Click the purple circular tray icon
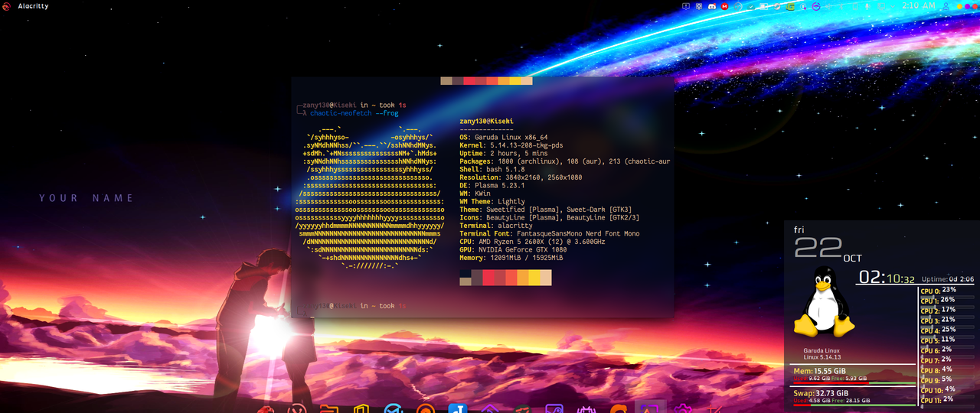The width and height of the screenshot is (980, 413). (816, 6)
